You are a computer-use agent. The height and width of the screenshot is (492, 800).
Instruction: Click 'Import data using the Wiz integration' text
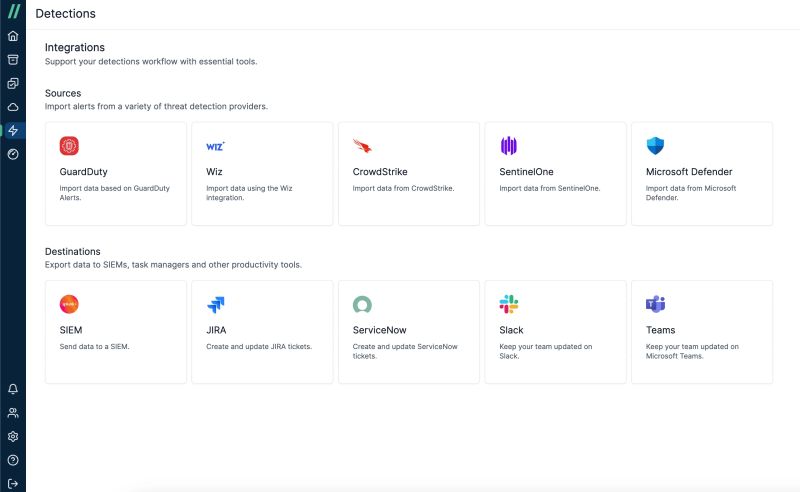point(249,193)
